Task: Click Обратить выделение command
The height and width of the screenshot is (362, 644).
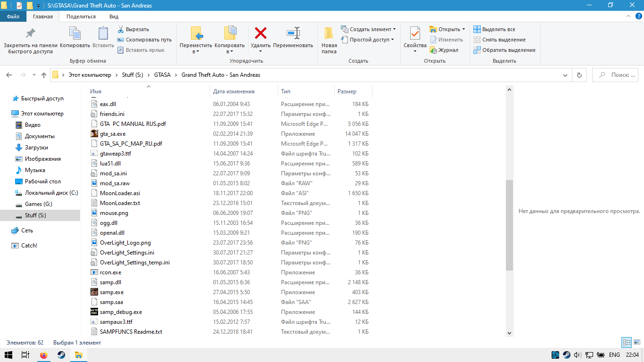Action: pyautogui.click(x=504, y=50)
